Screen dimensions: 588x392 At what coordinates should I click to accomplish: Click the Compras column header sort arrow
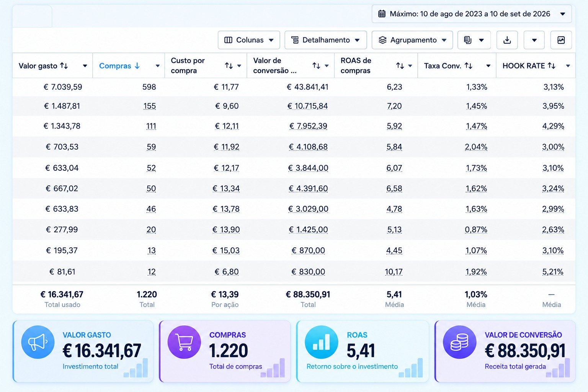click(137, 66)
